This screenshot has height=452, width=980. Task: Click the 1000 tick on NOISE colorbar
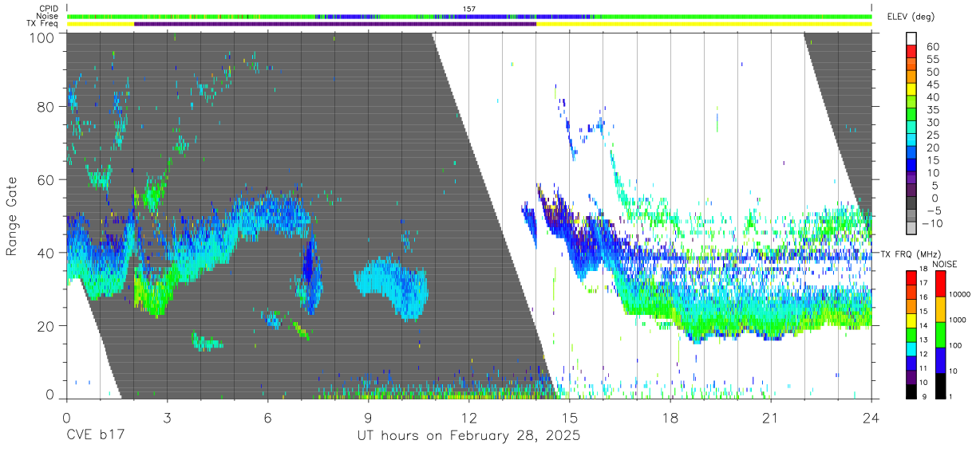coord(957,320)
